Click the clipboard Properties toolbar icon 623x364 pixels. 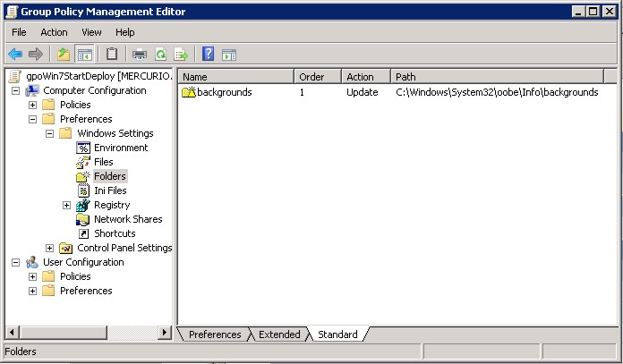pos(112,54)
